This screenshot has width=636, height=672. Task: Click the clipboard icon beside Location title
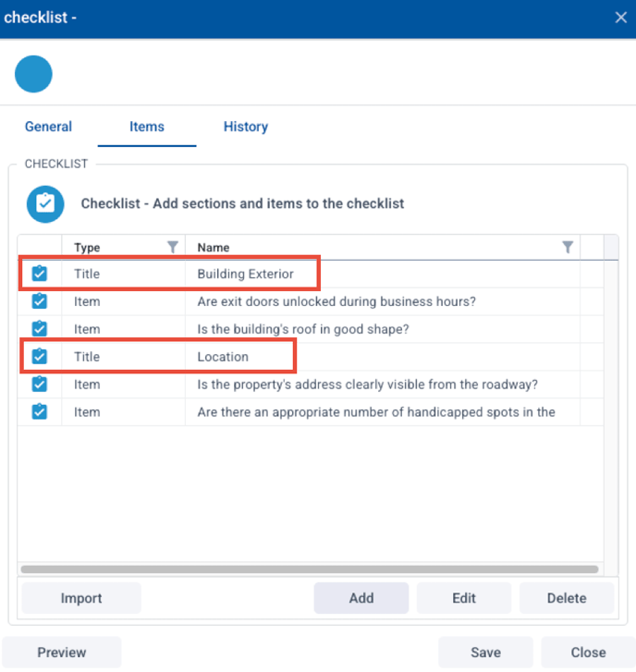39,356
